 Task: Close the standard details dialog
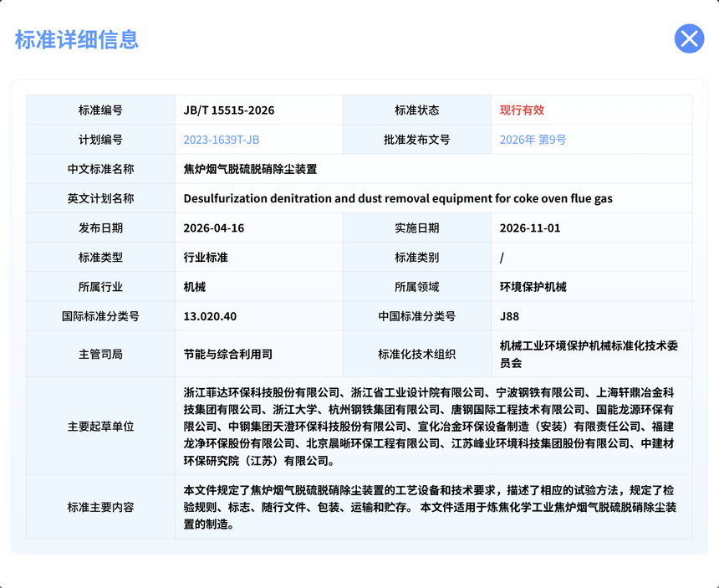(689, 39)
